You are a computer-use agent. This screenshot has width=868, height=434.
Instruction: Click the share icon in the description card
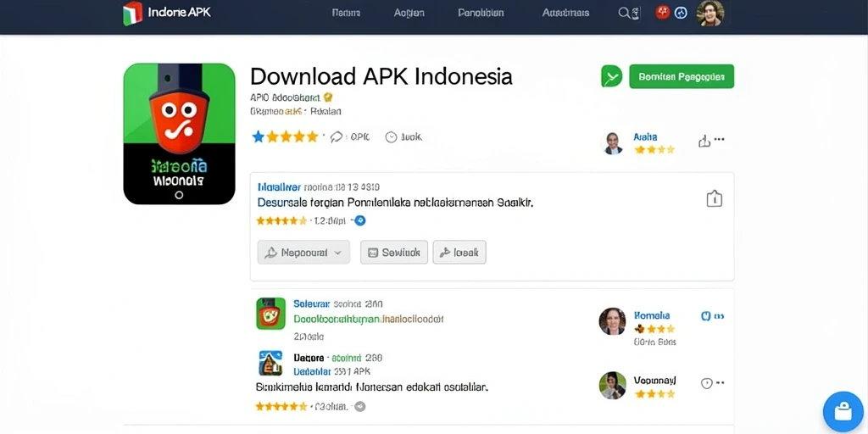coord(715,198)
